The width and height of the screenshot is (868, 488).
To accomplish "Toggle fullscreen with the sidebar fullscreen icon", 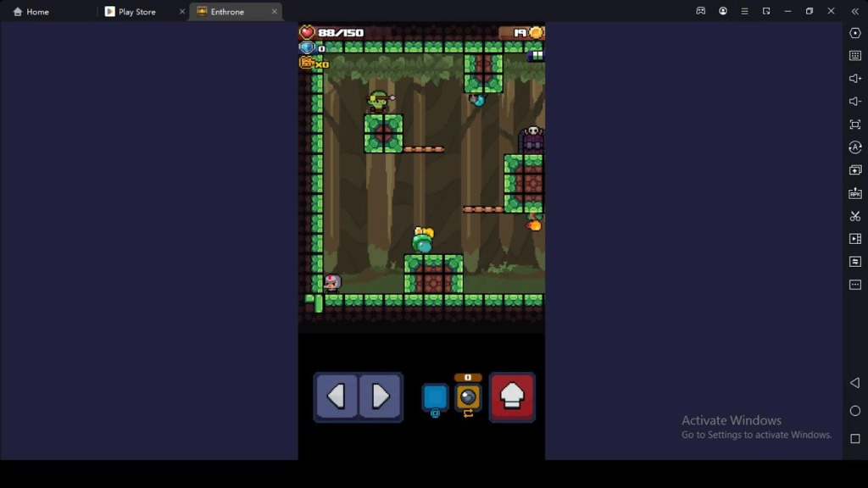I will pyautogui.click(x=855, y=125).
